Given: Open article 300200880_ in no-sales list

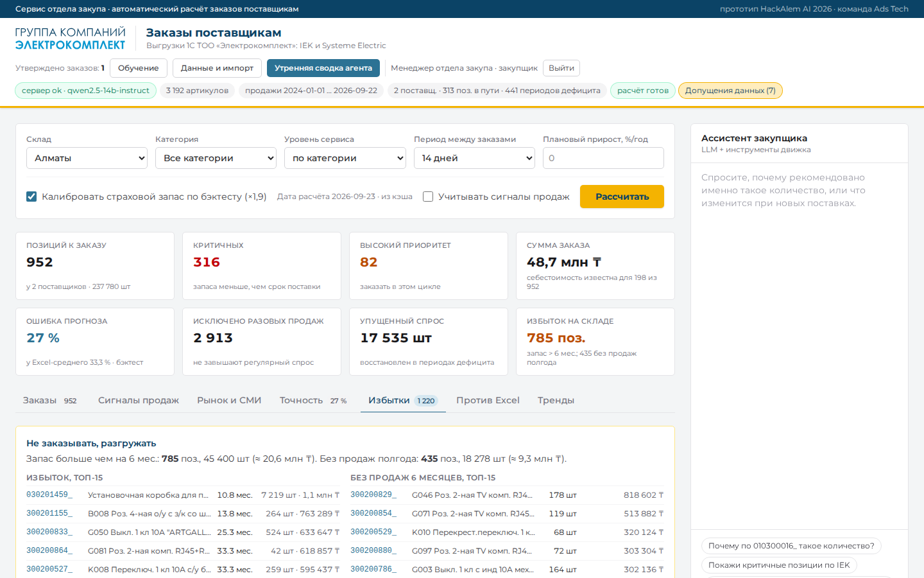Looking at the screenshot, I should click(373, 551).
